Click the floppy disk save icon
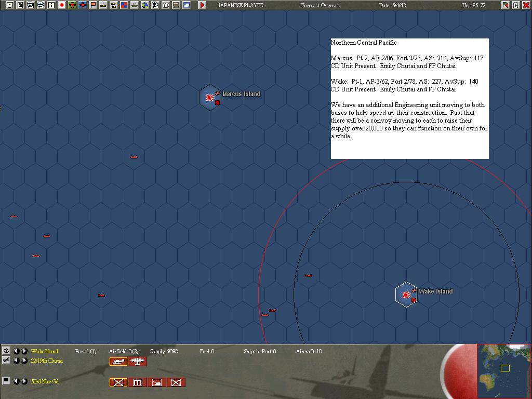Image resolution: width=532 pixels, height=399 pixels. (x=10, y=5)
